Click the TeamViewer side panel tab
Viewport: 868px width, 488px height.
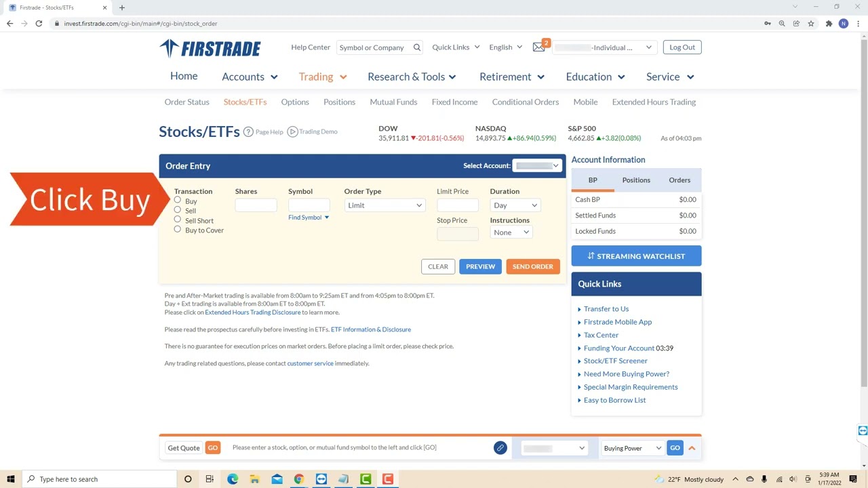click(863, 430)
